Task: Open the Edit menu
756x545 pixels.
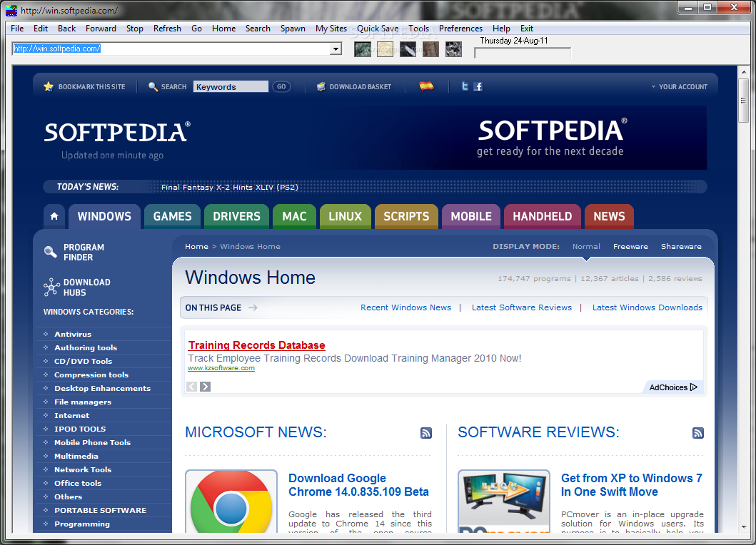Action: pos(41,29)
